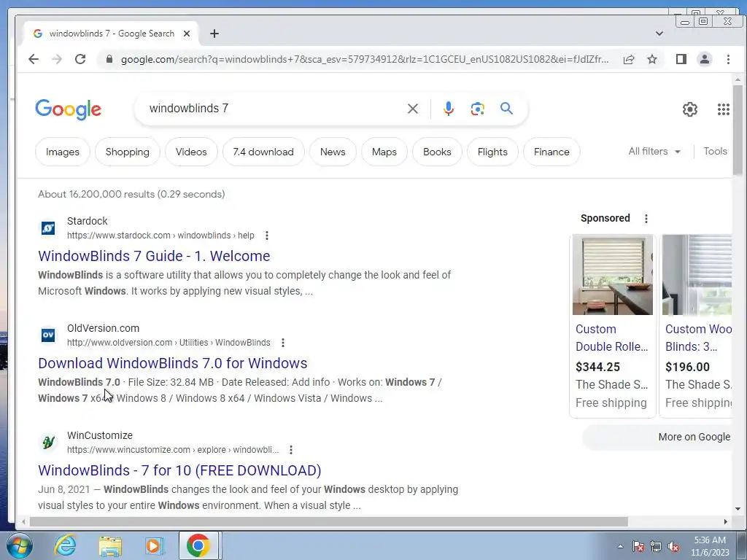
Task: Submit search with magnifier icon
Action: click(x=507, y=109)
